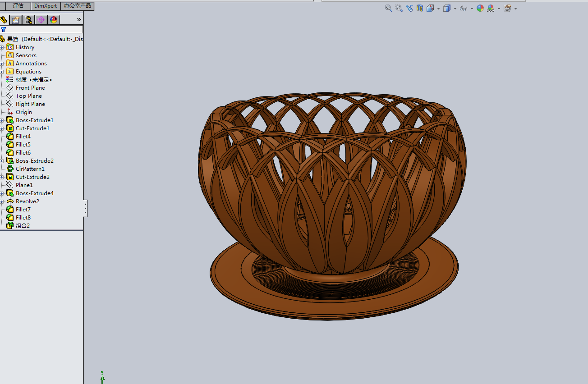Expand the Boss-Extrude2 feature
588x384 pixels.
tap(2, 161)
